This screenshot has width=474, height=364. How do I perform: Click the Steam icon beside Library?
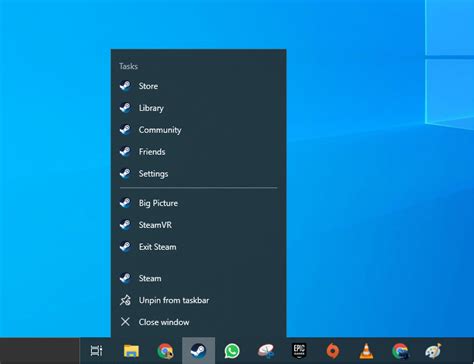[125, 108]
